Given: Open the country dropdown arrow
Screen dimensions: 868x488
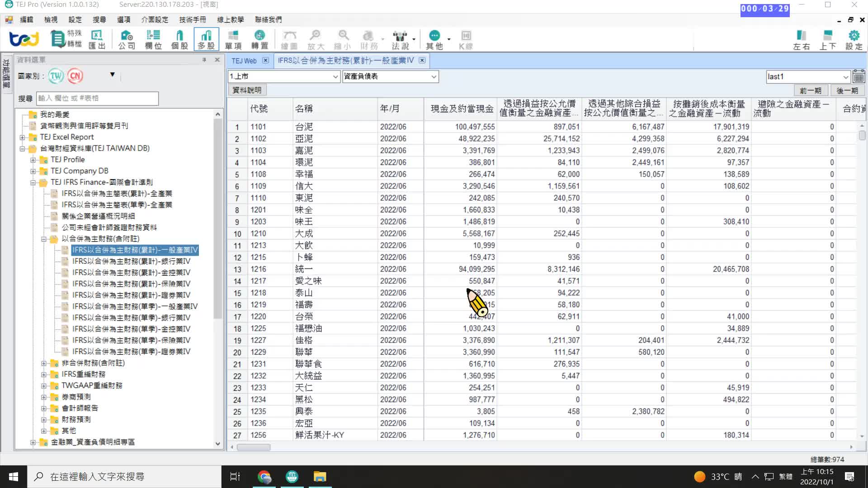Looking at the screenshot, I should 112,75.
